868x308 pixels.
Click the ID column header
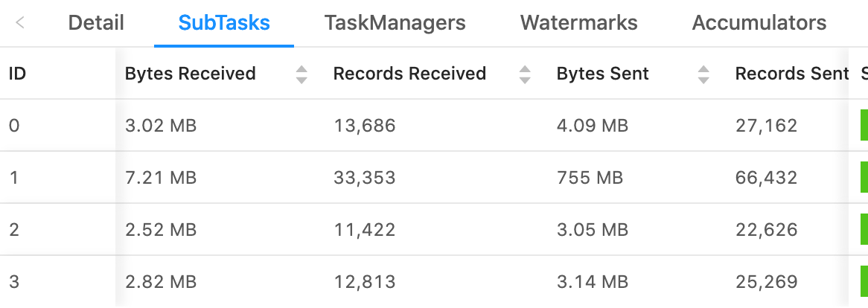click(x=18, y=74)
